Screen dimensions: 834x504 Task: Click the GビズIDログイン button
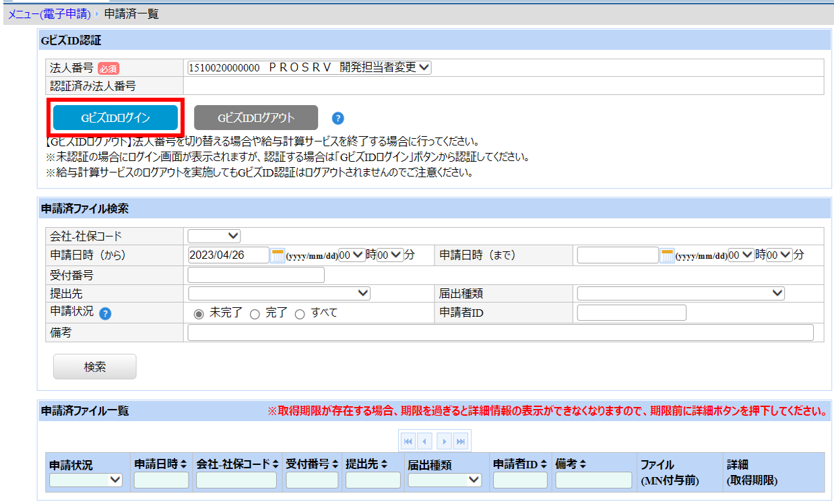coord(116,117)
